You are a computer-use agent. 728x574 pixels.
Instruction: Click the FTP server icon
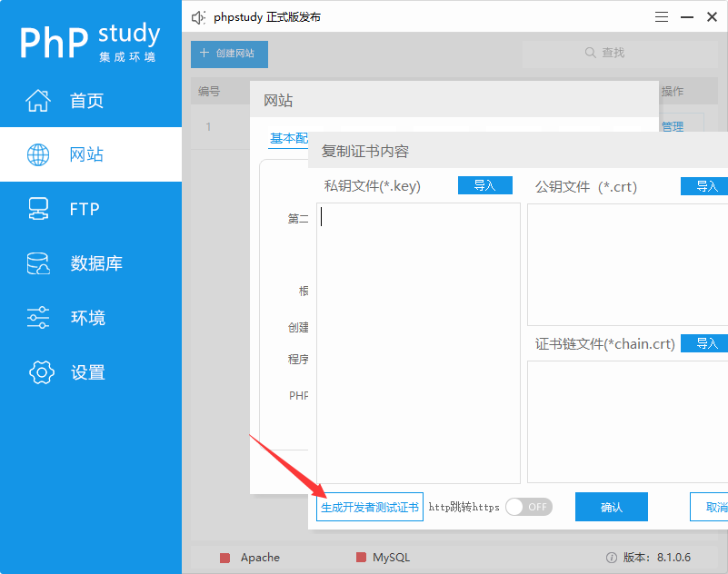coord(38,209)
